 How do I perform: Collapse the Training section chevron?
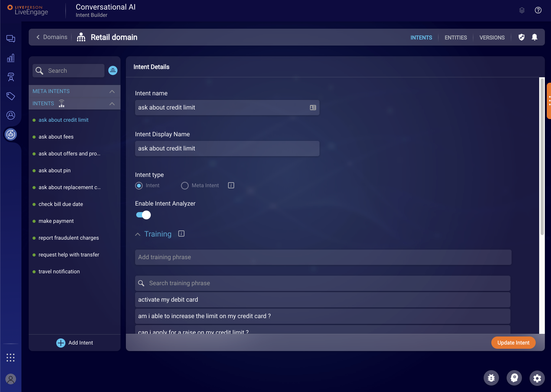click(138, 234)
